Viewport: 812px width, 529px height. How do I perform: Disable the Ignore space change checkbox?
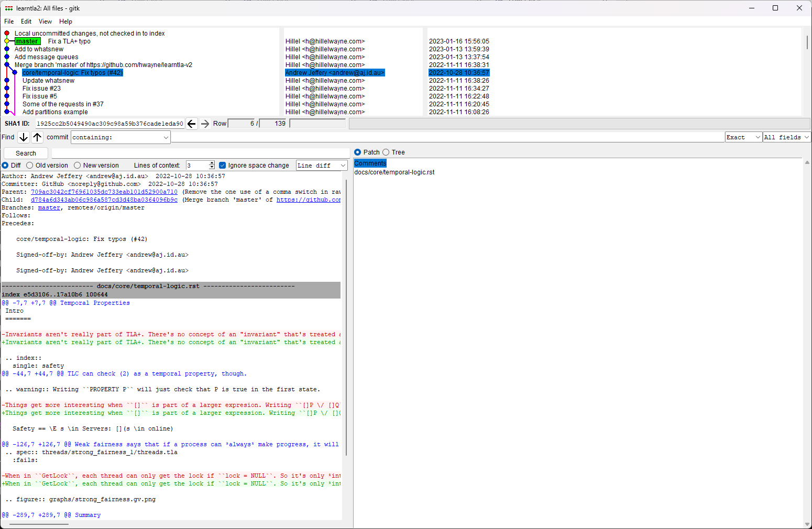223,165
